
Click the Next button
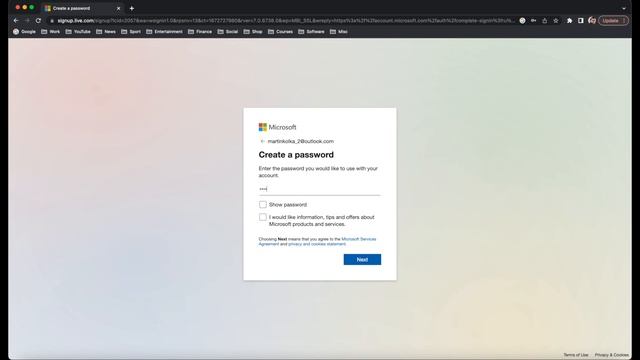click(x=362, y=260)
